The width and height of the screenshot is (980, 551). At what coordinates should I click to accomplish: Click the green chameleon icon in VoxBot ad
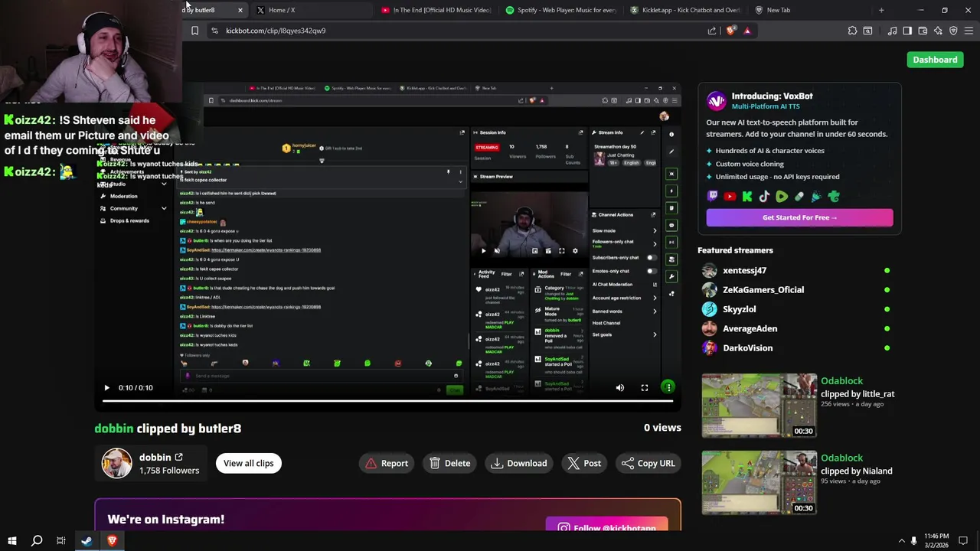(x=834, y=197)
